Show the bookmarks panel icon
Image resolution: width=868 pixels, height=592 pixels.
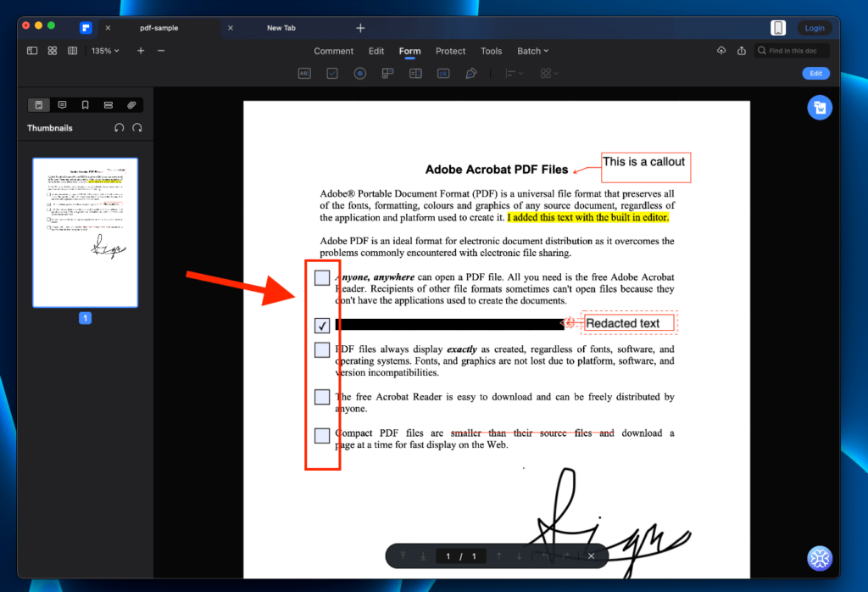coord(86,104)
